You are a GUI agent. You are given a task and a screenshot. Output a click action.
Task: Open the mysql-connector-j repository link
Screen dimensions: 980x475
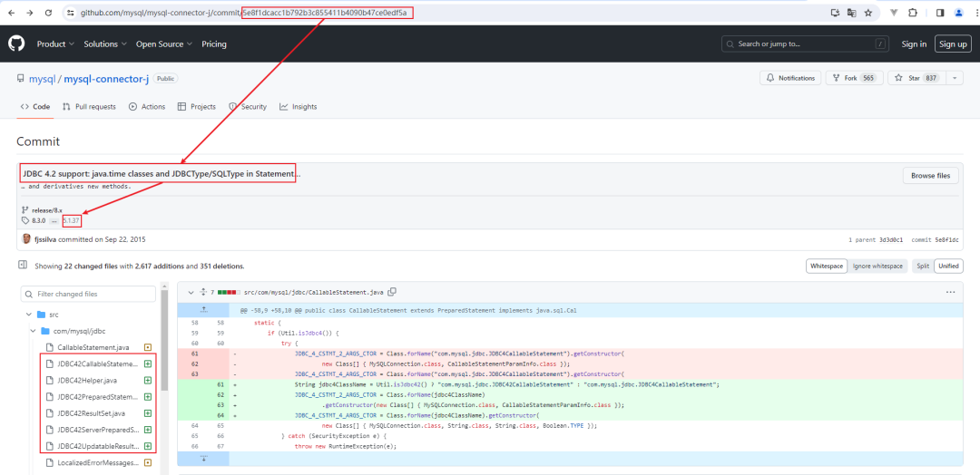click(105, 79)
